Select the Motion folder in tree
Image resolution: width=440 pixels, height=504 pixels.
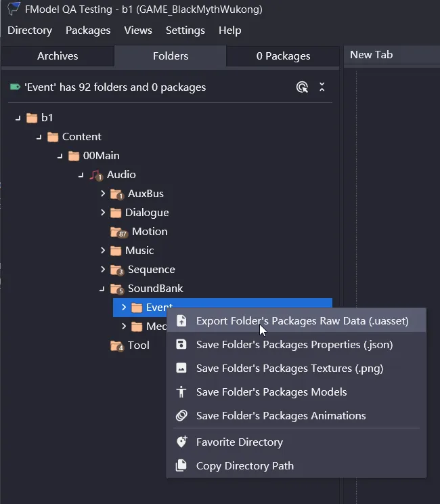[x=149, y=232]
